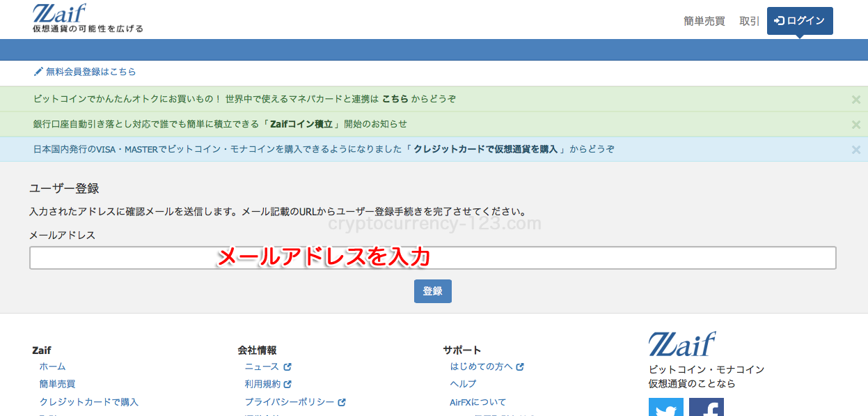Image resolution: width=868 pixels, height=416 pixels.
Task: Click the ログイン button
Action: pyautogui.click(x=800, y=21)
